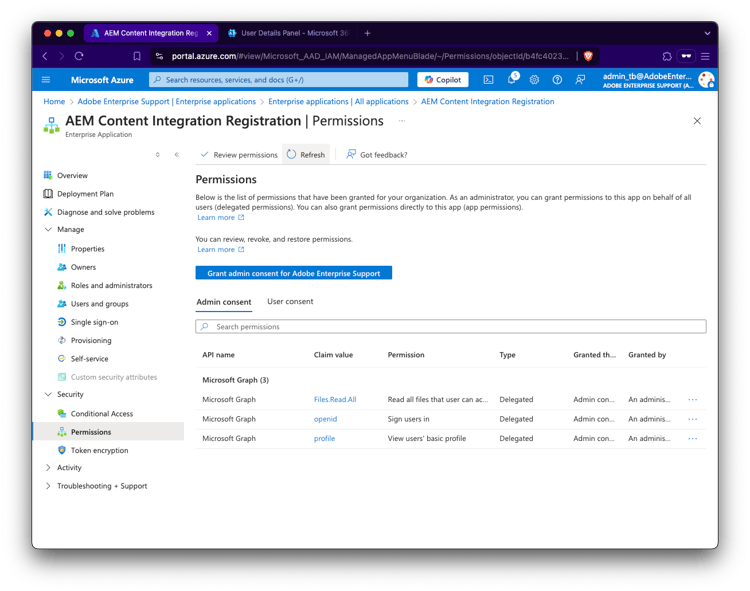
Task: Open Deployment Plan in sidebar
Action: [85, 194]
